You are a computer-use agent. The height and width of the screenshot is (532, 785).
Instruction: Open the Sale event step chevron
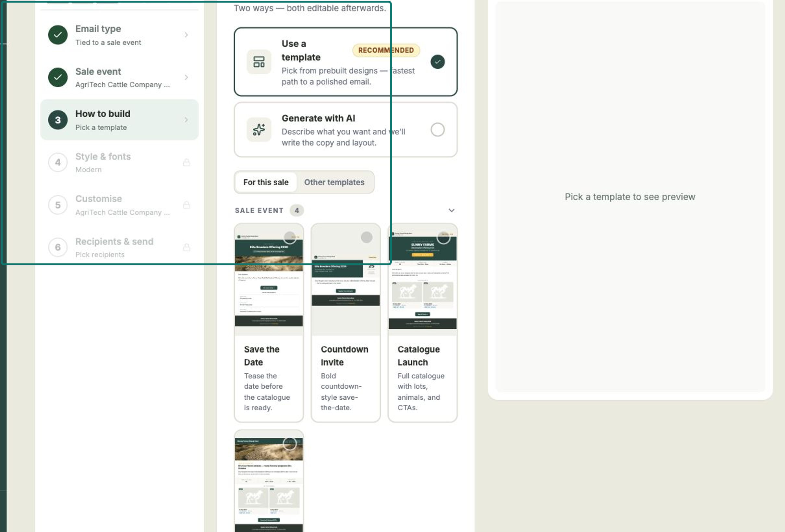click(186, 77)
